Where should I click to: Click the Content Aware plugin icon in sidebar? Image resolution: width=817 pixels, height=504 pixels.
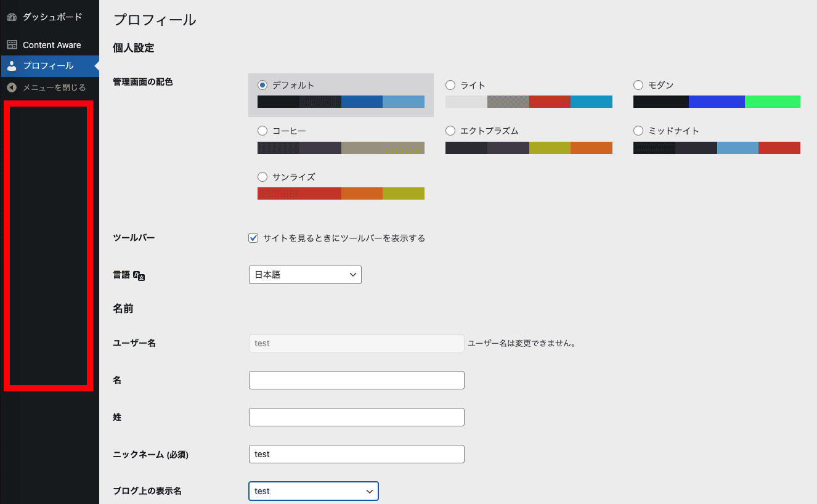tap(11, 44)
